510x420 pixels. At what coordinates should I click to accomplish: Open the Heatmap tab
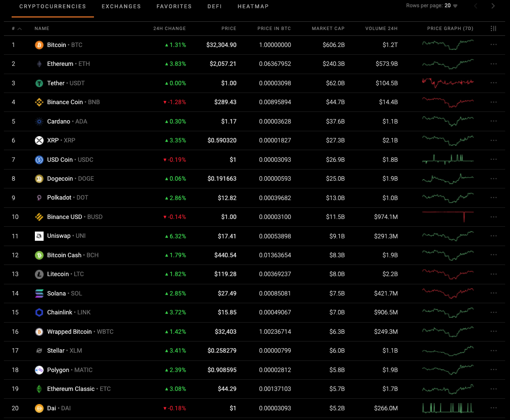(253, 7)
